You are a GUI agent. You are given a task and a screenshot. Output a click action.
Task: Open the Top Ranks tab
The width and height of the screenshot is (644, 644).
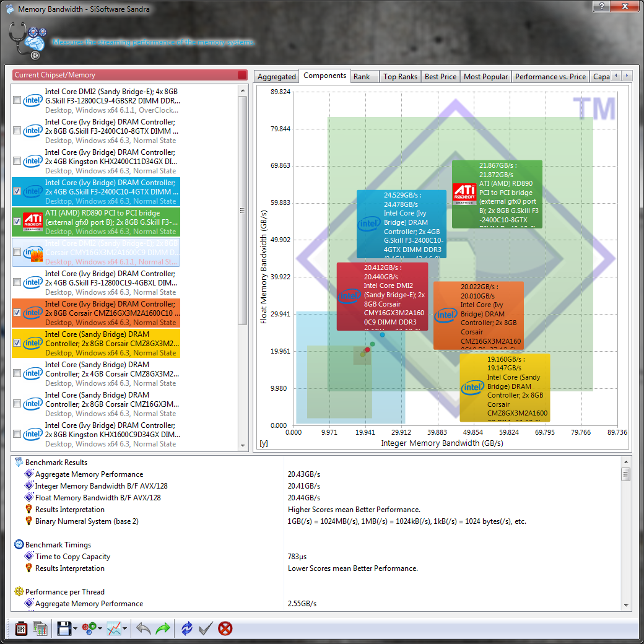400,77
